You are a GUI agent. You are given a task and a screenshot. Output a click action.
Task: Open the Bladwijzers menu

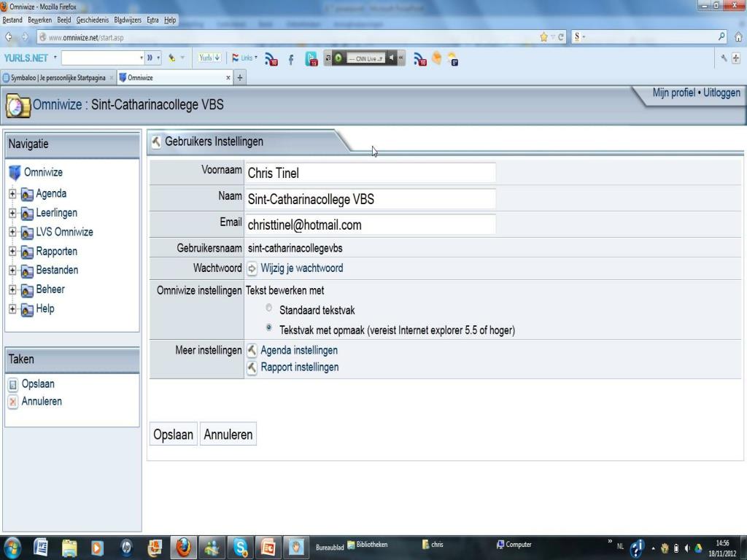click(x=128, y=20)
